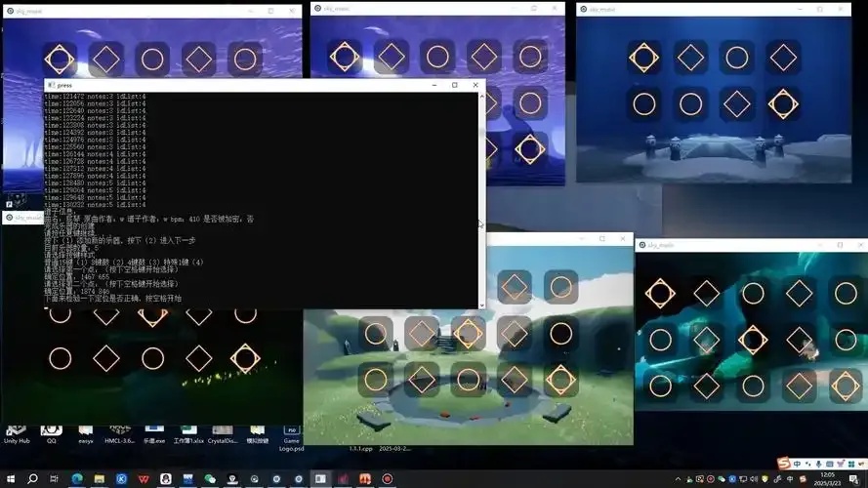
Task: Open File Explorer from the taskbar
Action: coord(99,478)
